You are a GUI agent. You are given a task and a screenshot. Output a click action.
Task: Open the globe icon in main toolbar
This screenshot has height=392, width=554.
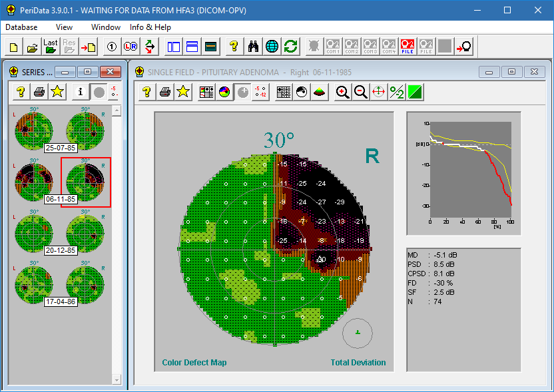pyautogui.click(x=272, y=47)
